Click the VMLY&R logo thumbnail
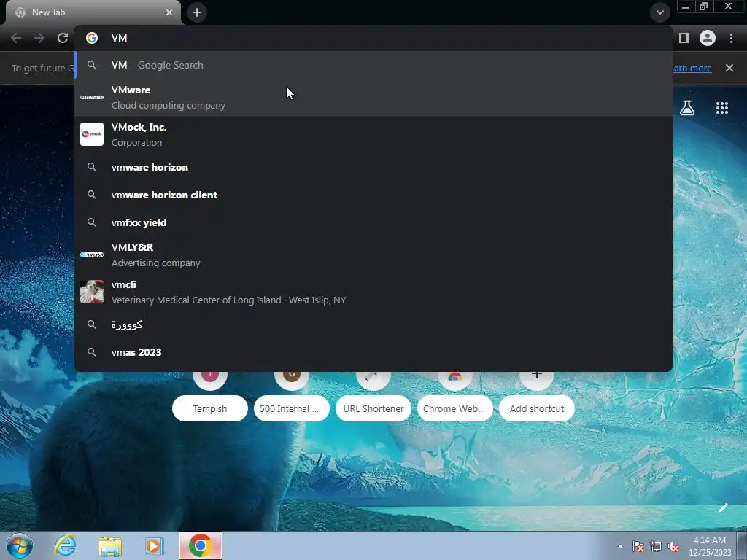This screenshot has width=747, height=560. [x=92, y=254]
